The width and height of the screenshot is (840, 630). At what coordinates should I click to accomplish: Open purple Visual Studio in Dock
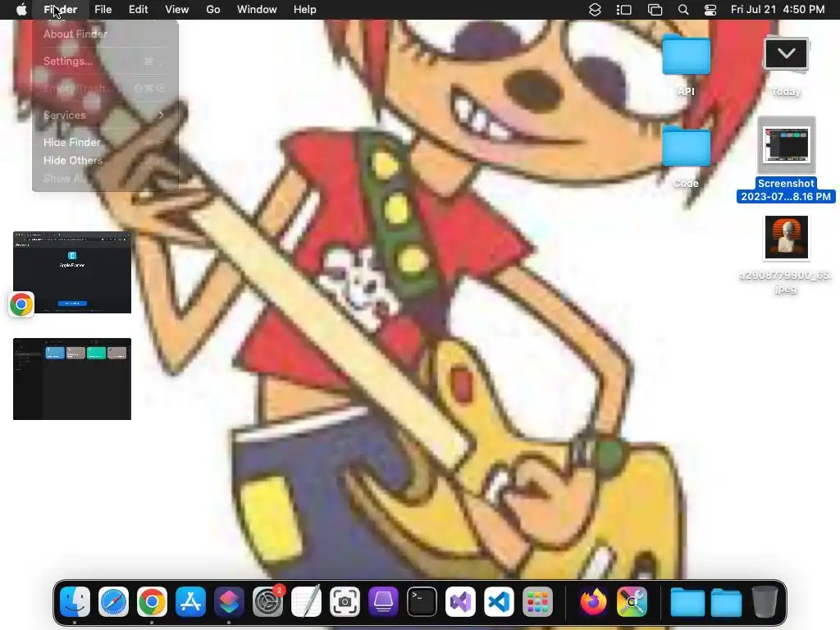[461, 601]
